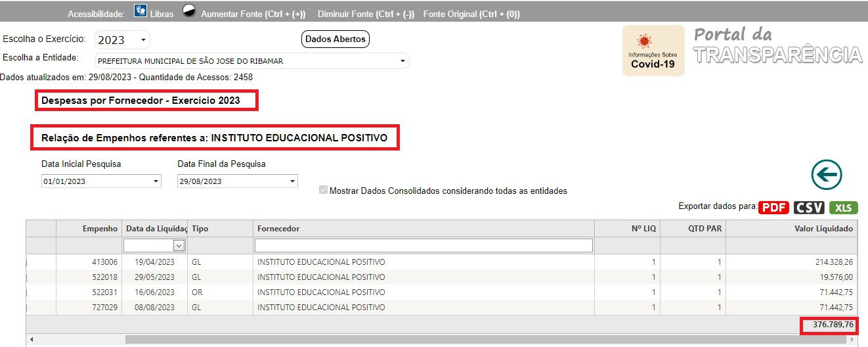Click the Dados Abertos button
868x347 pixels.
click(x=335, y=39)
